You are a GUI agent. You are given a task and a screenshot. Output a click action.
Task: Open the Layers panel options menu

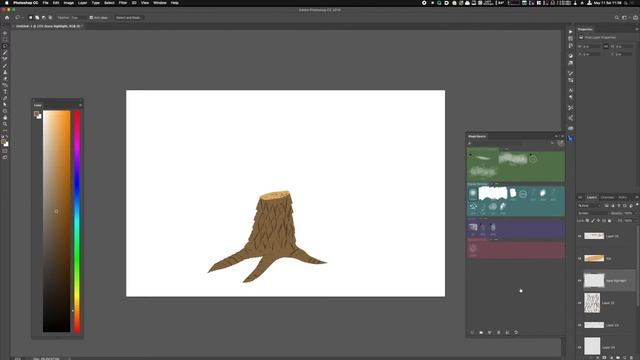pyautogui.click(x=636, y=198)
